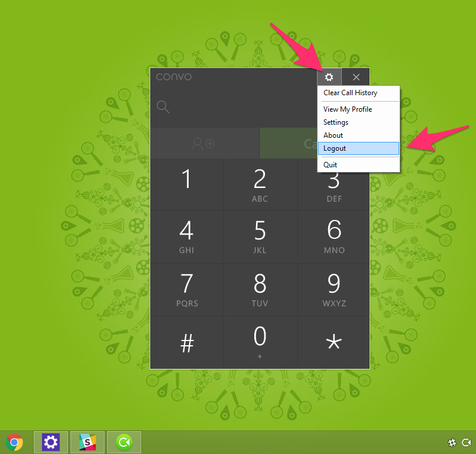This screenshot has width=476, height=454.
Task: Dial digit 5 JKL on keypad
Action: pos(260,236)
